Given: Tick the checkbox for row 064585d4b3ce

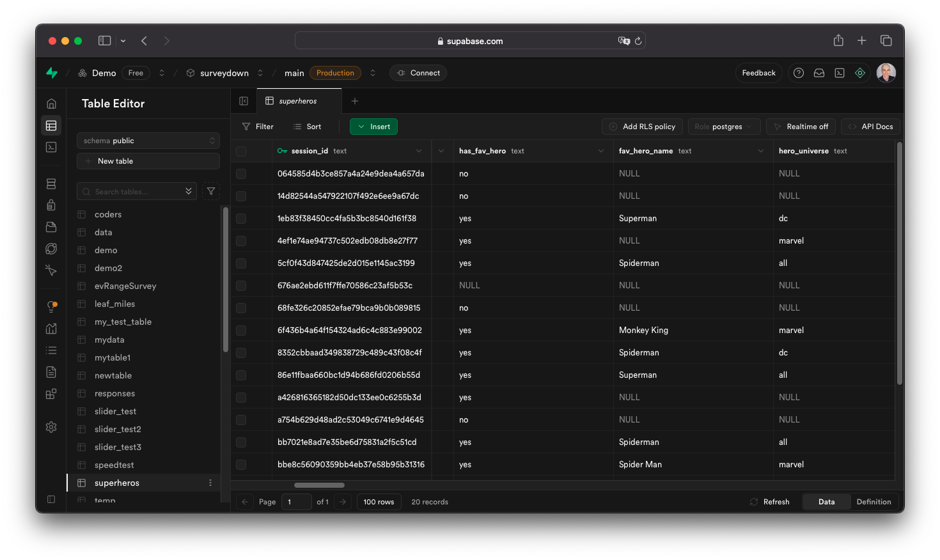Looking at the screenshot, I should click(241, 174).
